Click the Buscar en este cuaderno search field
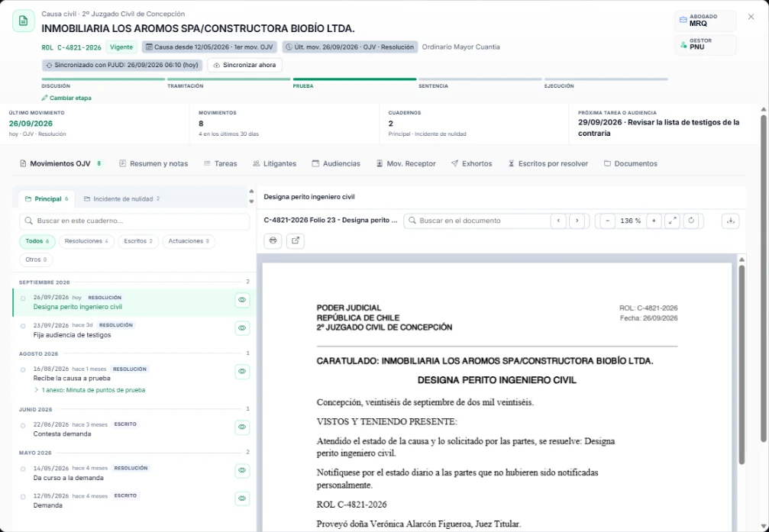This screenshot has height=532, width=769. [134, 221]
